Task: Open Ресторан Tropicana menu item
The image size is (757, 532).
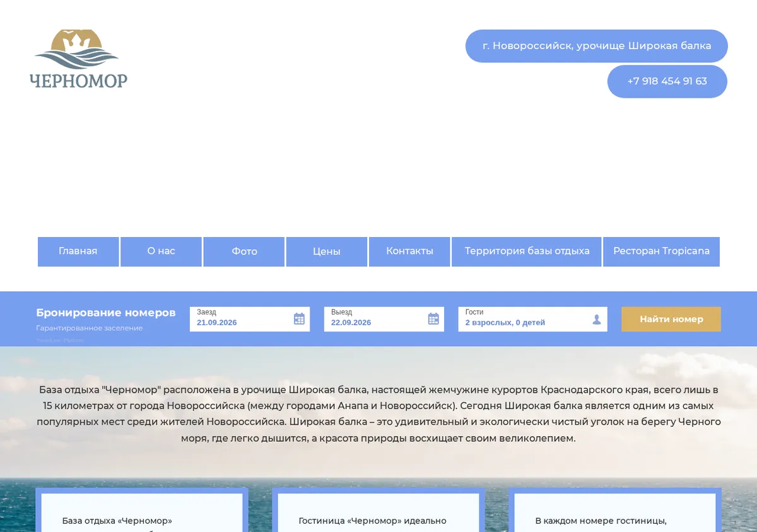Action: [x=661, y=252]
